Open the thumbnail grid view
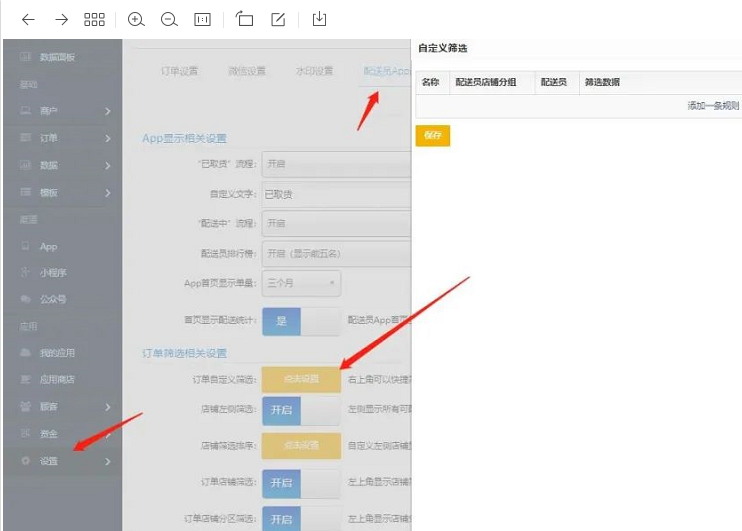This screenshot has height=531, width=742. point(94,19)
